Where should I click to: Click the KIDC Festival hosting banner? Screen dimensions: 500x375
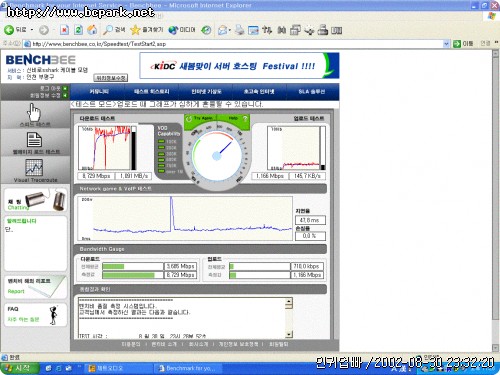point(239,65)
